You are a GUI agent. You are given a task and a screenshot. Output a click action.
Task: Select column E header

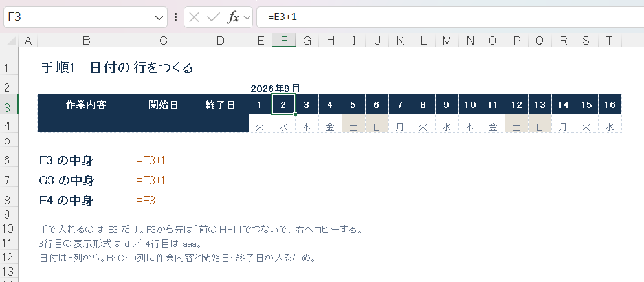click(x=260, y=41)
